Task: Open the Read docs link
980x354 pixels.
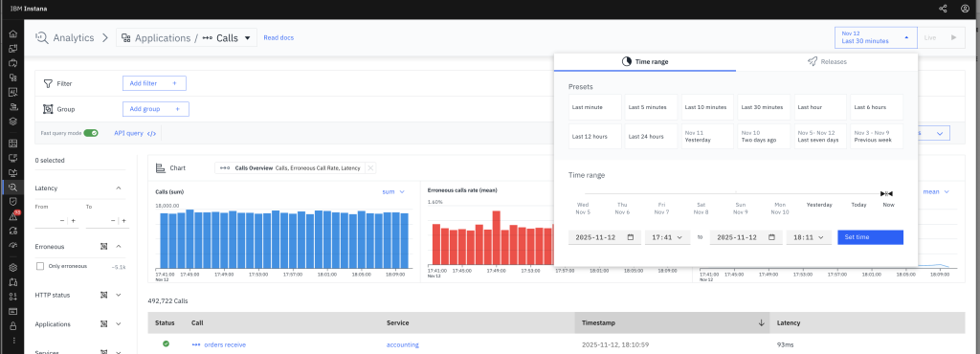Action: (x=278, y=37)
